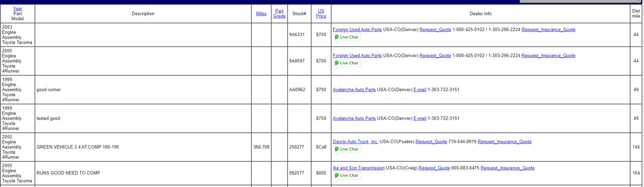
Task: Request quote for stock 9A6331 engine
Action: pyautogui.click(x=435, y=30)
